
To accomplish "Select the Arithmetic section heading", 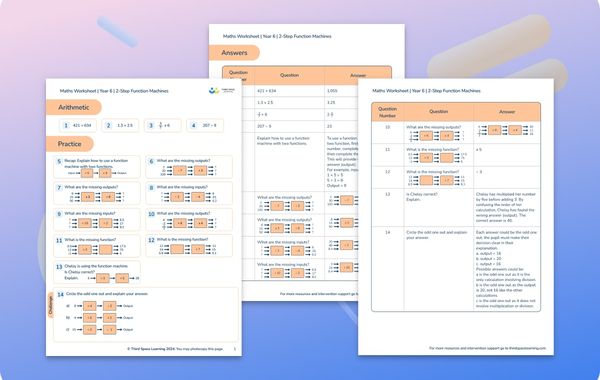I will [73, 108].
